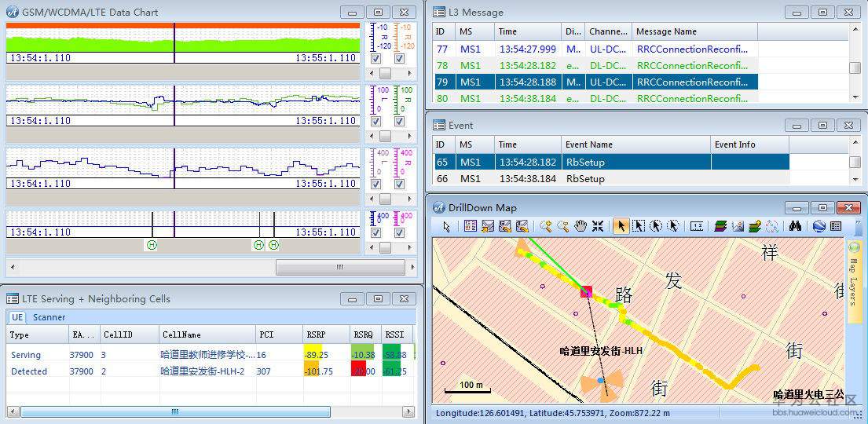Click the L3 Message window title icon
The height and width of the screenshot is (424, 868).
click(439, 13)
